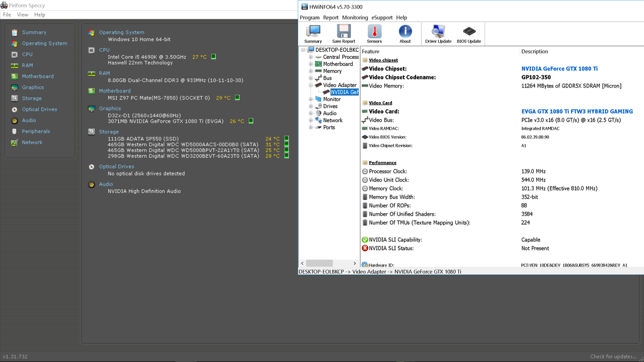Open the View menu in Speccy
The height and width of the screenshot is (362, 644).
click(23, 15)
